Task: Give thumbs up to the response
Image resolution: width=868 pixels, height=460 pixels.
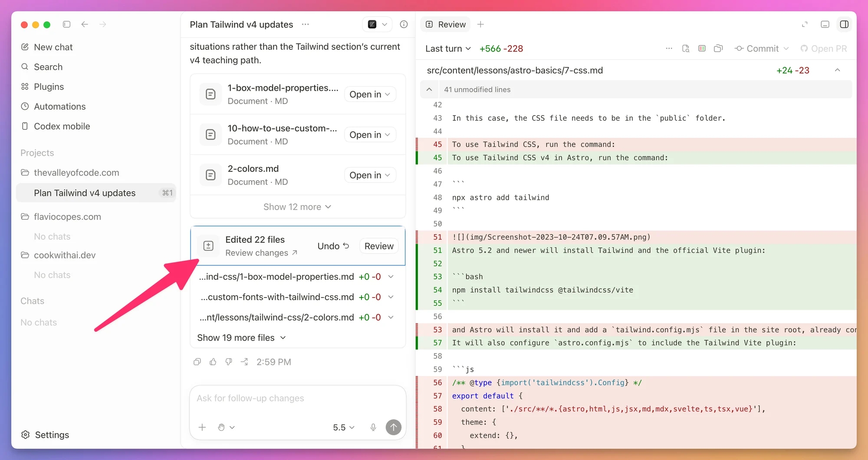Action: coord(213,362)
